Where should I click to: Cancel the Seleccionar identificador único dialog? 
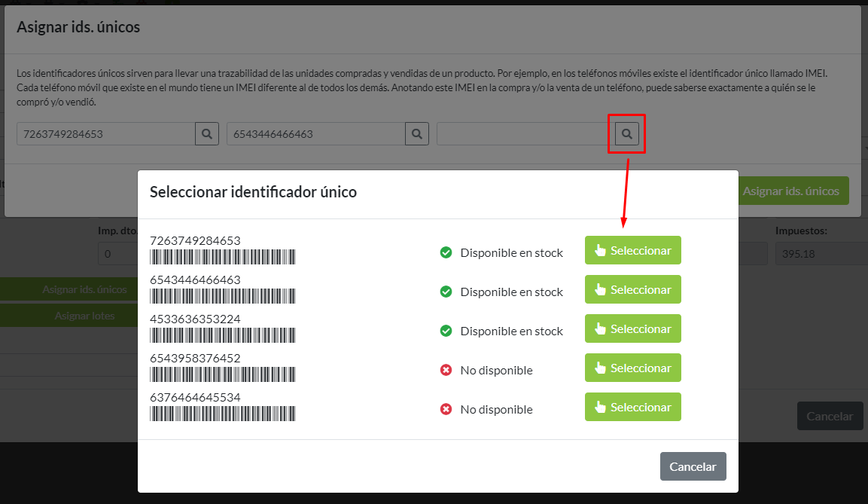693,466
